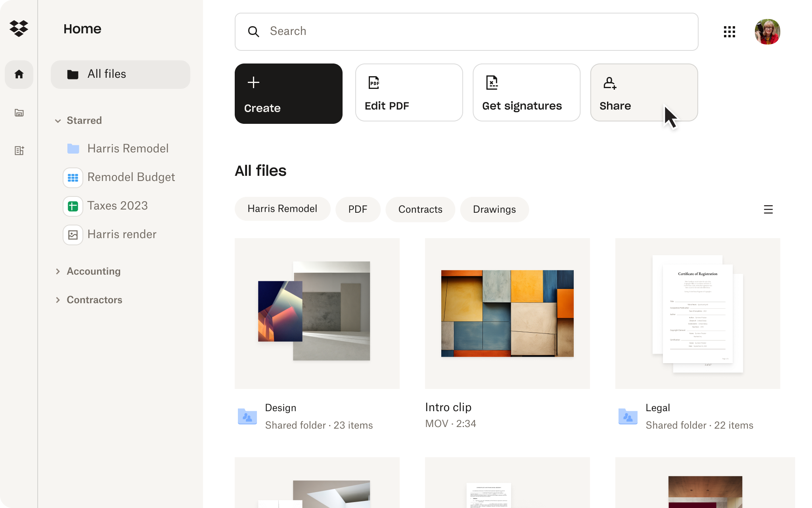Open the Intro clip video thumbnail
This screenshot has width=812, height=508.
[507, 313]
